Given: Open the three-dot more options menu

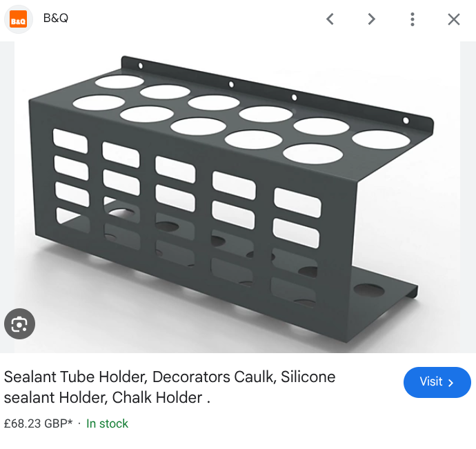Looking at the screenshot, I should tap(413, 19).
